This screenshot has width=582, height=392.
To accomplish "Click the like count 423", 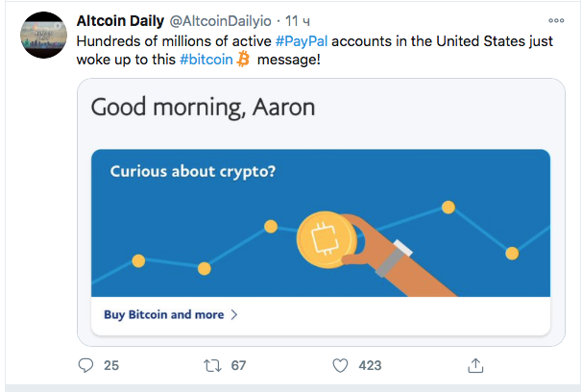I will [370, 365].
